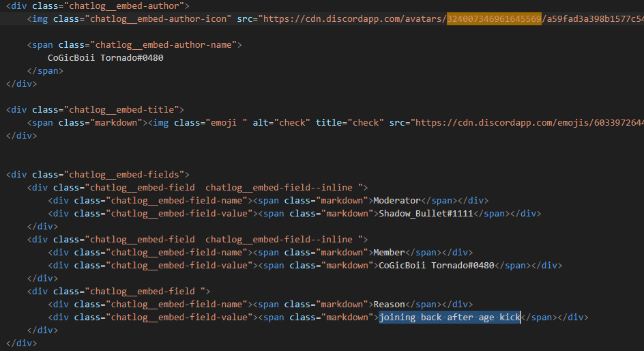
Task: Click the "chatlog__embed-author-name" class string
Action: 163,45
